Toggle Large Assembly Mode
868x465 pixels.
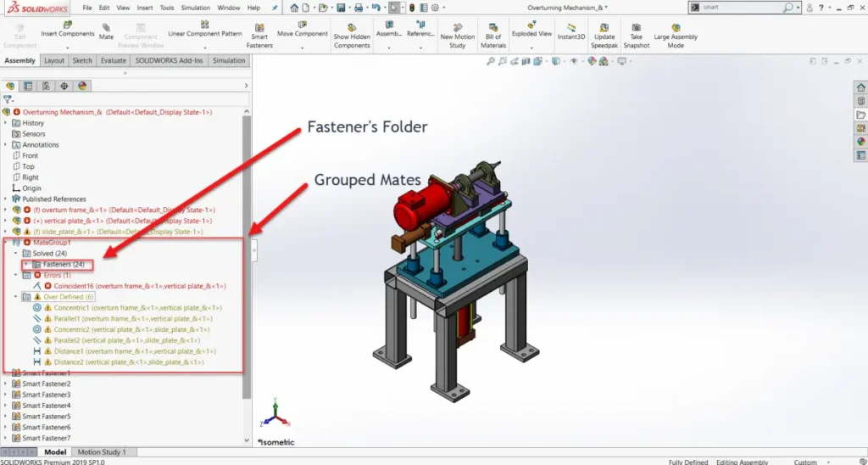676,27
